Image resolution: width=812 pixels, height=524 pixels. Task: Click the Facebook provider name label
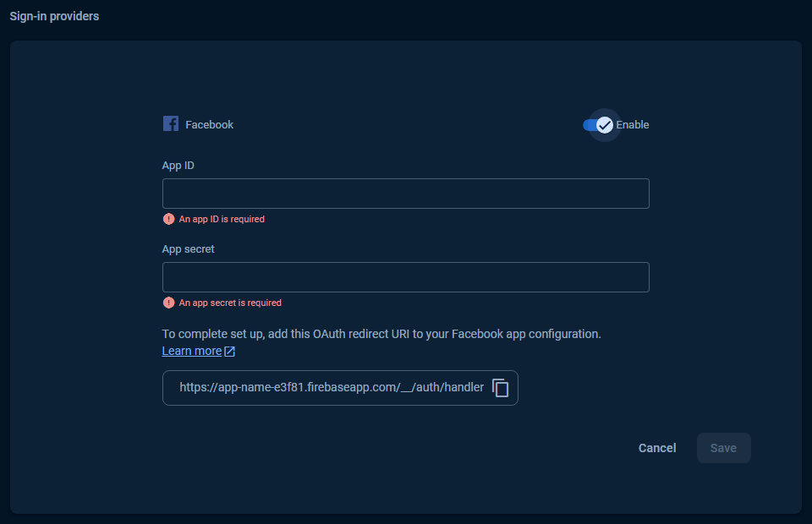tap(209, 125)
